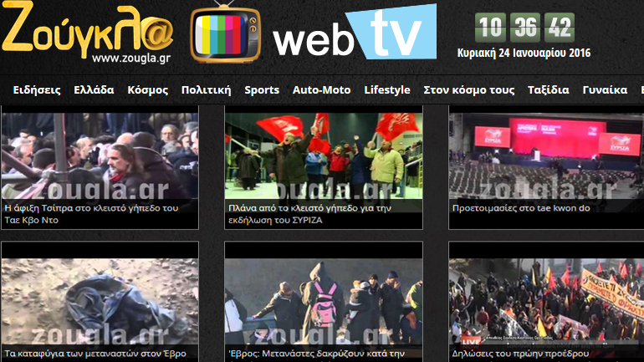Open headline Δηλώσεις του πρώην προέδρου
Image resolution: width=644 pixels, height=362 pixels.
coord(520,354)
